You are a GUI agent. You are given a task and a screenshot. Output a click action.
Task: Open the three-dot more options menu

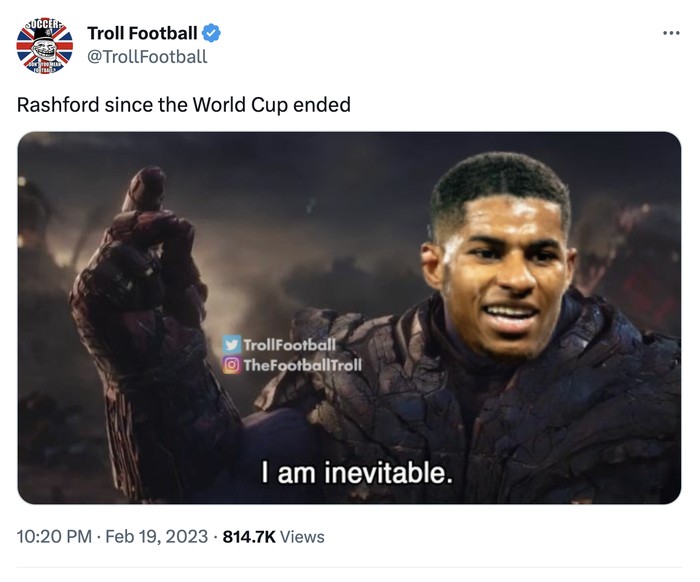pos(671,33)
